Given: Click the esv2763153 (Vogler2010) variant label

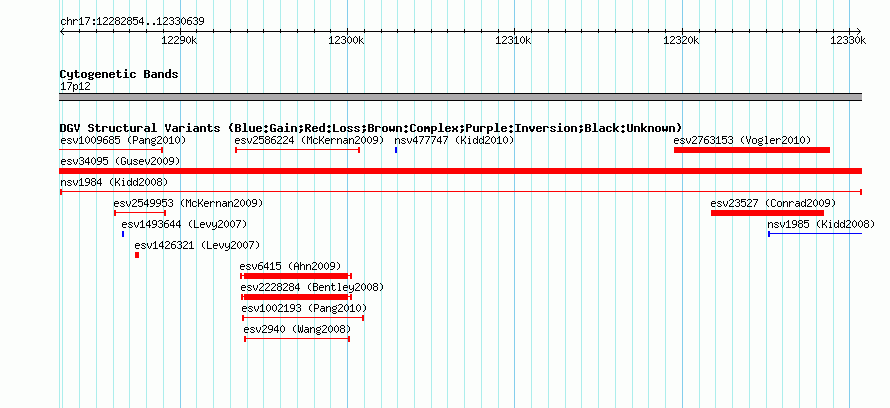Looking at the screenshot, I should pos(742,140).
